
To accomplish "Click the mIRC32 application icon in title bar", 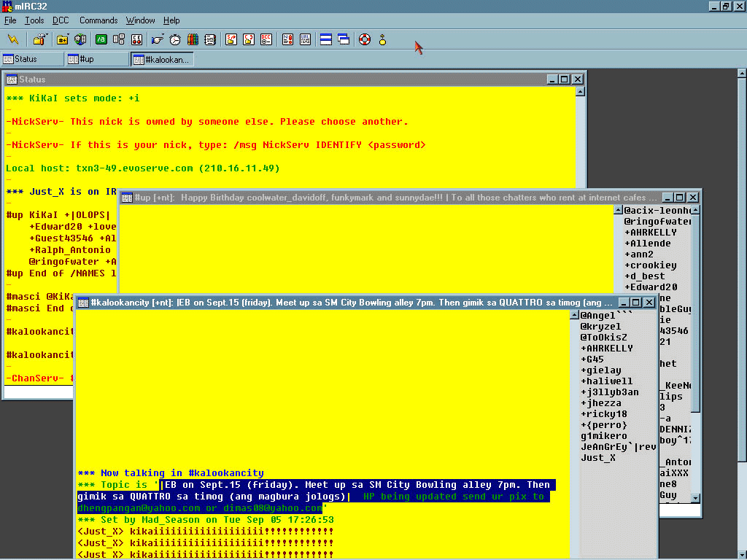I will [7, 6].
